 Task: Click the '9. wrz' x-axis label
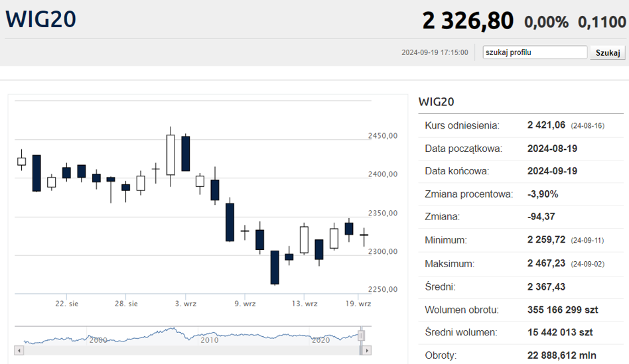point(245,304)
